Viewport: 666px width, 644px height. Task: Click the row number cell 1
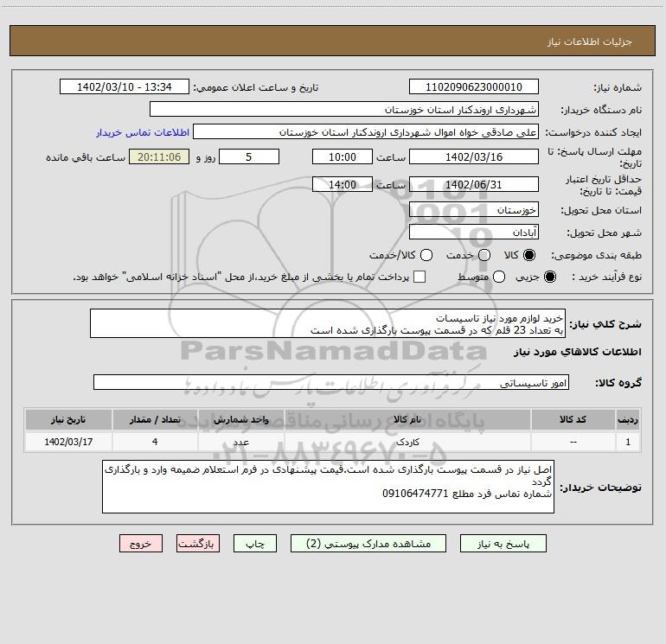tap(628, 442)
